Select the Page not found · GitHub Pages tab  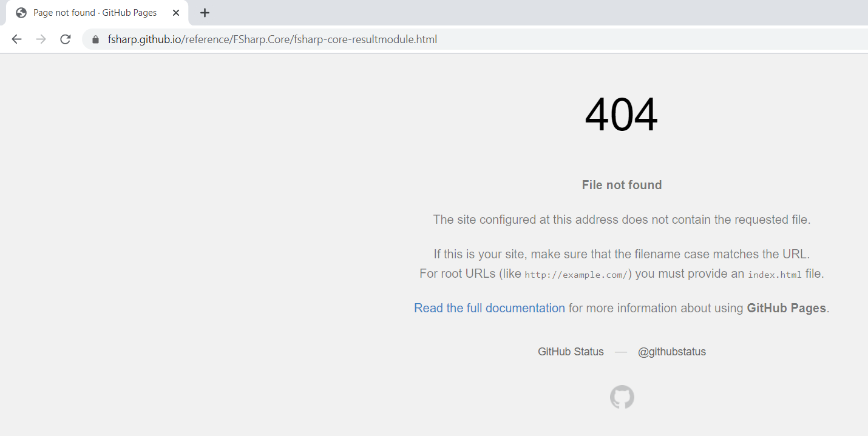click(x=97, y=13)
